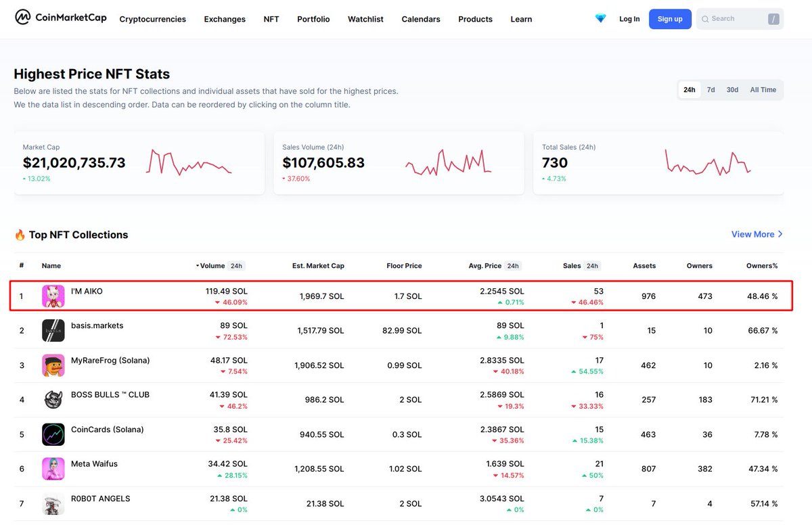This screenshot has width=812, height=525.
Task: Select the 7d time range
Action: click(711, 90)
